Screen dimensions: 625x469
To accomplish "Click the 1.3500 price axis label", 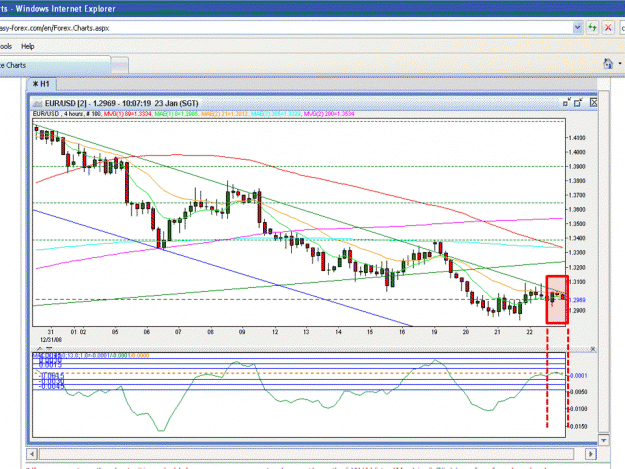I will click(x=577, y=224).
